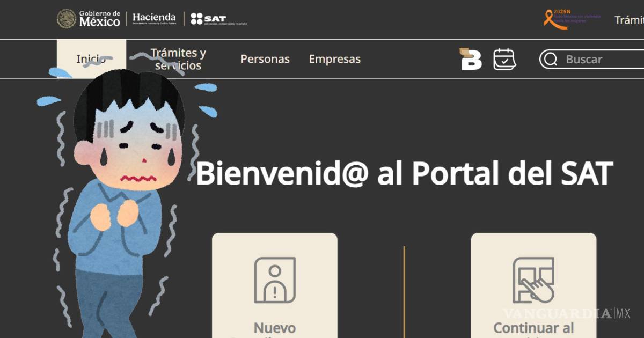644x338 pixels.
Task: Open the Buzón Tributario B icon
Action: pos(471,59)
